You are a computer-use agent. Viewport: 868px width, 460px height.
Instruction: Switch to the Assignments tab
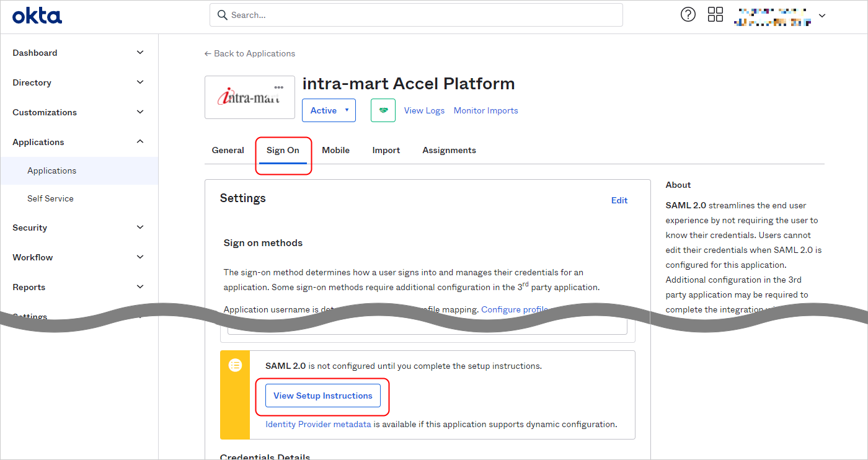449,150
